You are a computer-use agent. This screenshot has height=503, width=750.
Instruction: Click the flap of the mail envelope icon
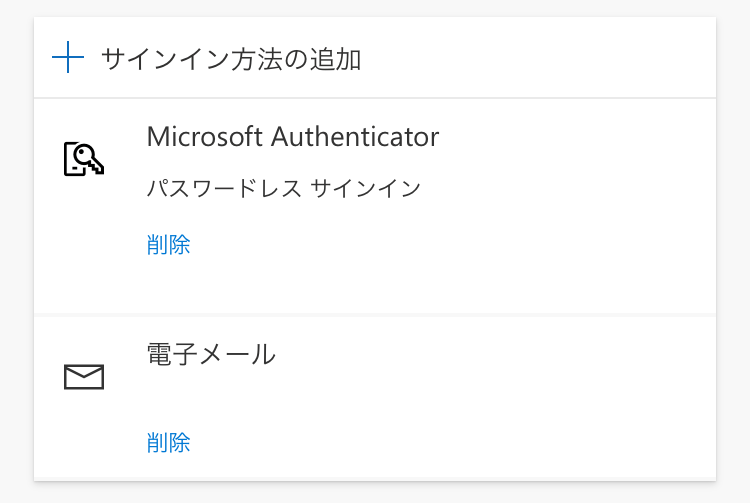(84, 371)
